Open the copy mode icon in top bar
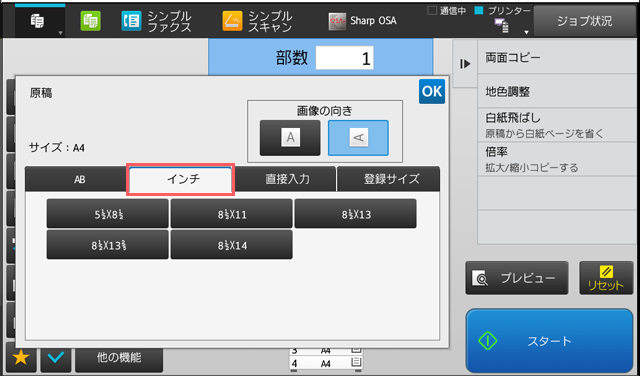640x376 pixels. pos(38,21)
